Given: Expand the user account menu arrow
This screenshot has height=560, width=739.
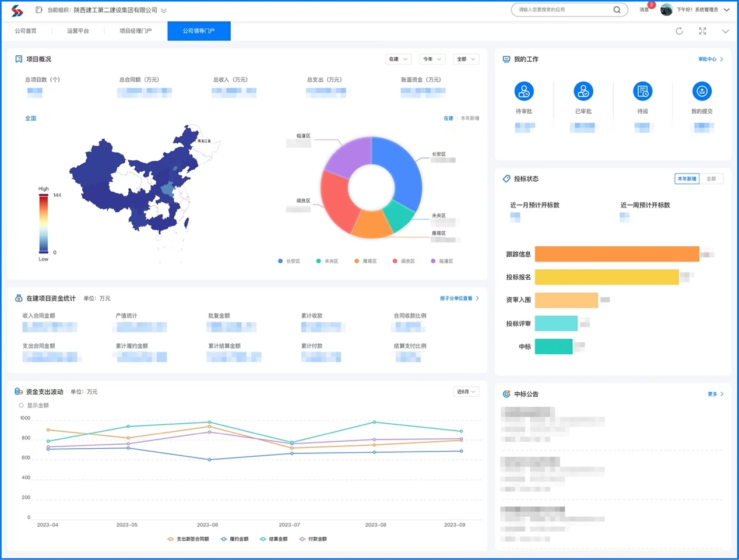Looking at the screenshot, I should (727, 10).
